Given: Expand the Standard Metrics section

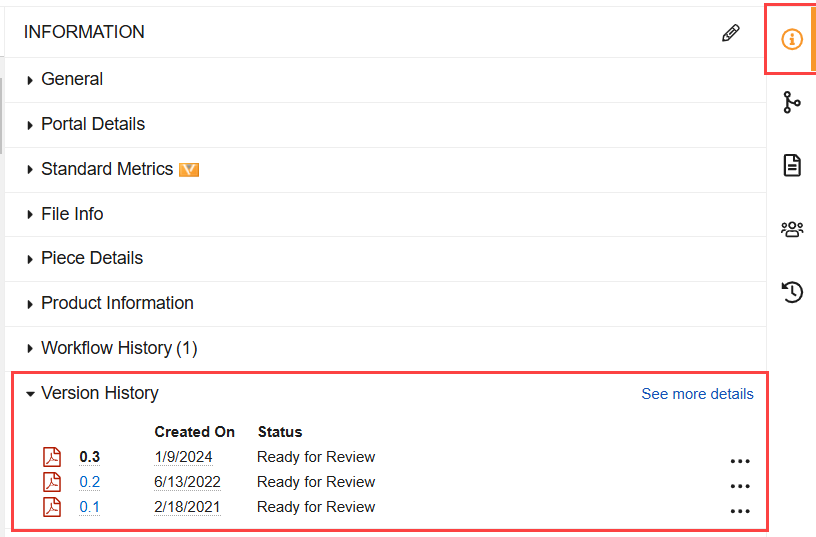Looking at the screenshot, I should point(106,169).
